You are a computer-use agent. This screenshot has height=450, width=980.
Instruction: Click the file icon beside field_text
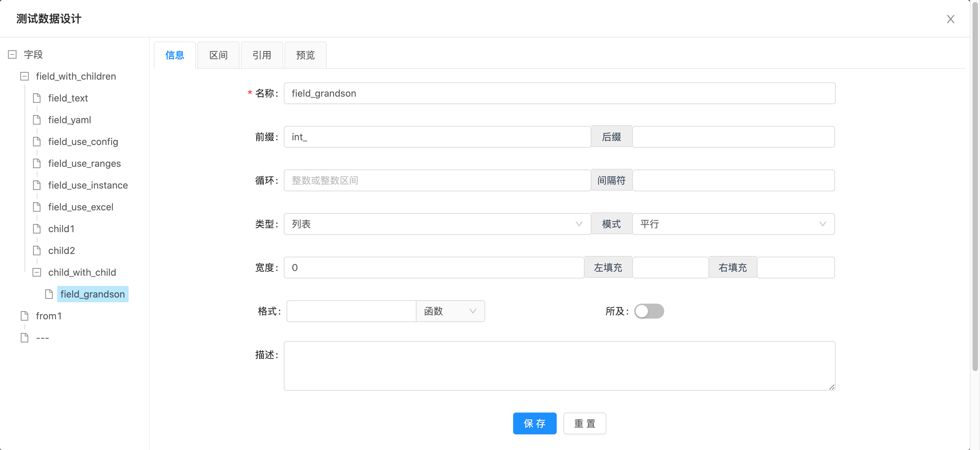pyautogui.click(x=37, y=98)
